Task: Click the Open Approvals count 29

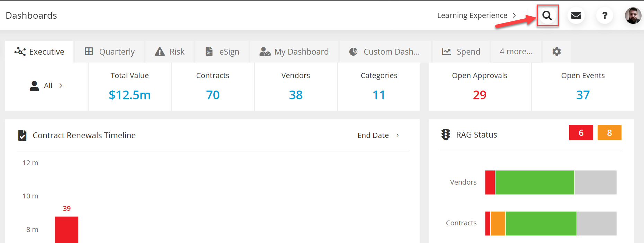Action: pos(480,95)
